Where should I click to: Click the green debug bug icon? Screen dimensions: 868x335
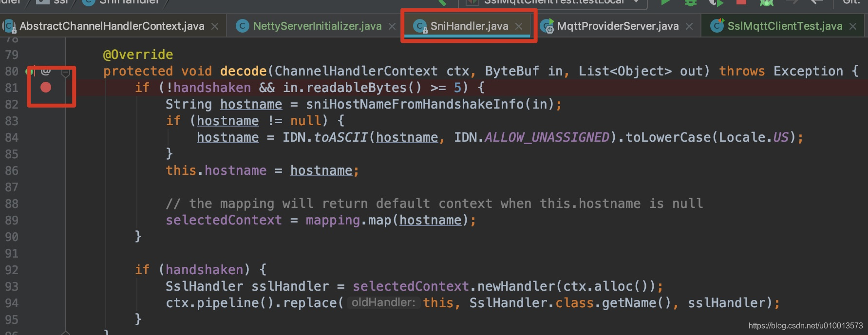[690, 2]
